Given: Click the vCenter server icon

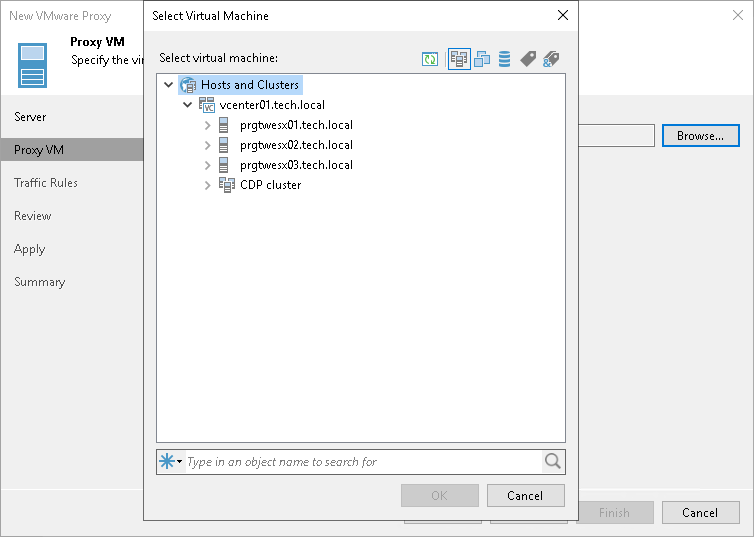Looking at the screenshot, I should click(207, 105).
